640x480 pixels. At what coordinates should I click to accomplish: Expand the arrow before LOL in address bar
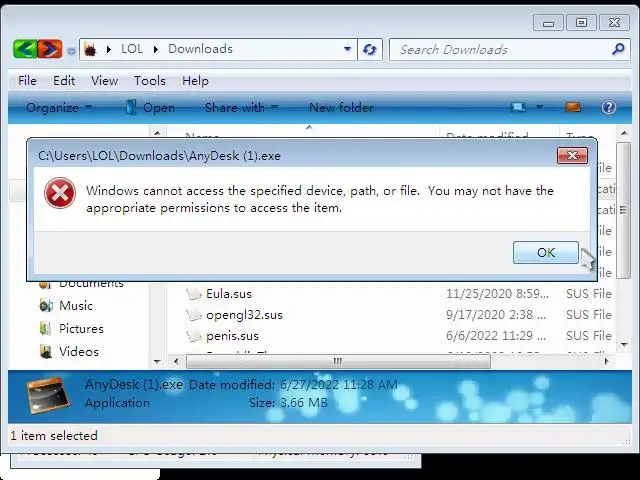coord(109,49)
